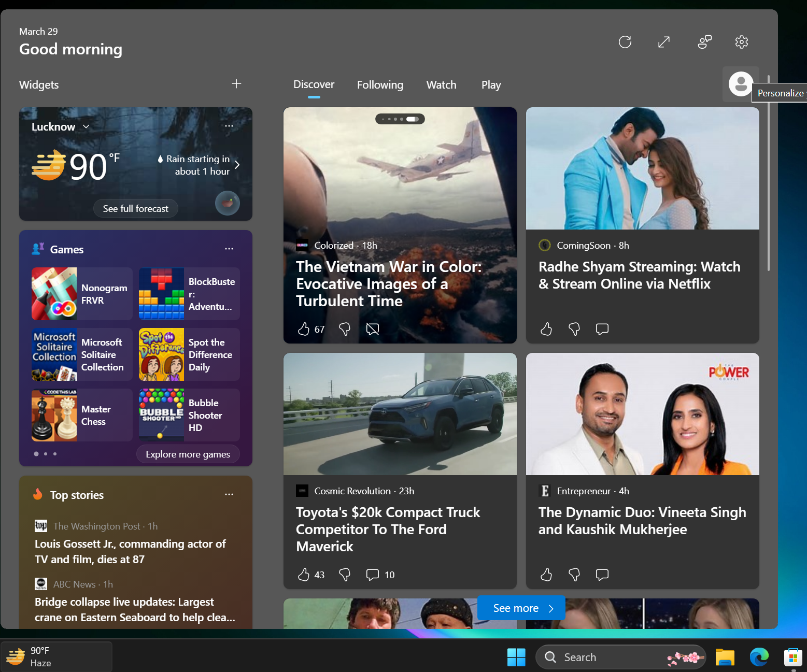This screenshot has height=672, width=807.
Task: Hide the Vietnam War story
Action: click(373, 328)
